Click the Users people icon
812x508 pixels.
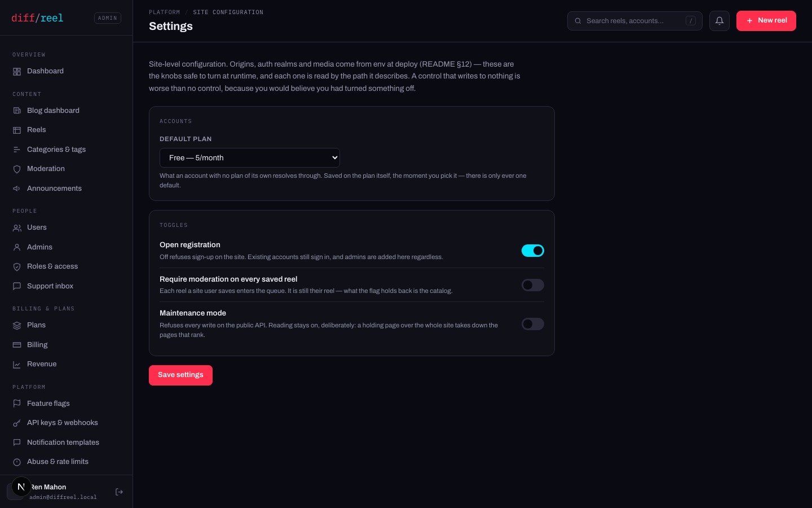click(17, 228)
